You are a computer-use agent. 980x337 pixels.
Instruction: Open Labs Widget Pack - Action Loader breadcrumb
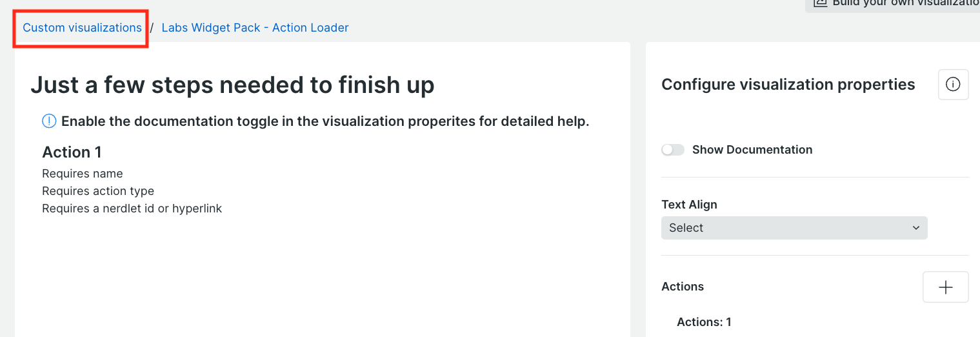(255, 28)
